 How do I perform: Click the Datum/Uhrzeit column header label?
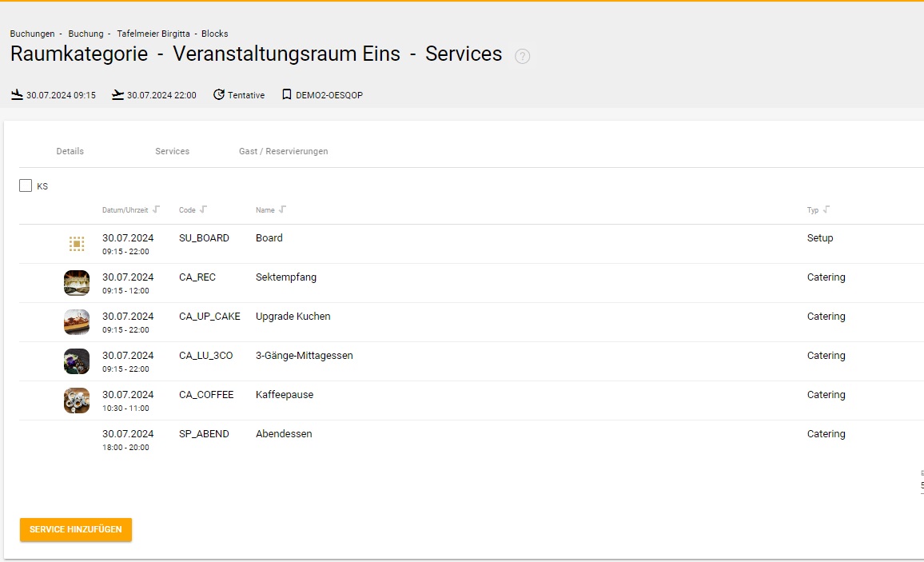(x=125, y=209)
